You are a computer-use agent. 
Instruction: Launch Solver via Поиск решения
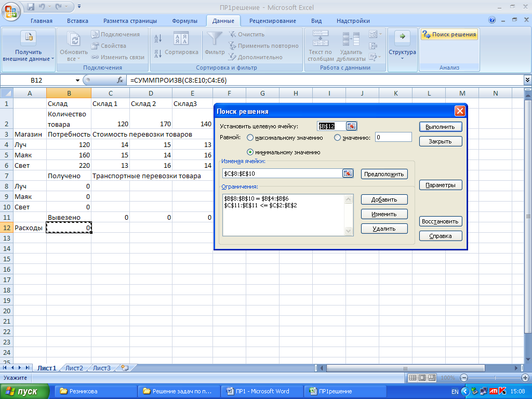(x=449, y=34)
